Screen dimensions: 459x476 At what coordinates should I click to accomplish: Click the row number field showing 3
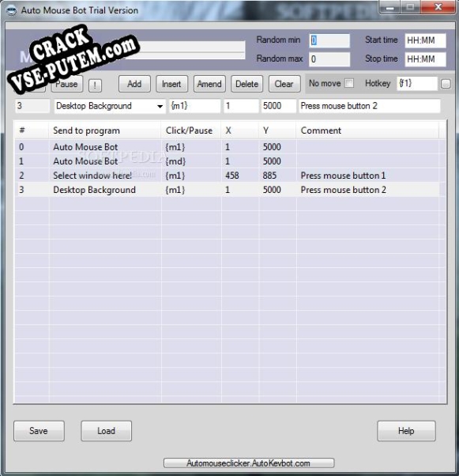32,106
